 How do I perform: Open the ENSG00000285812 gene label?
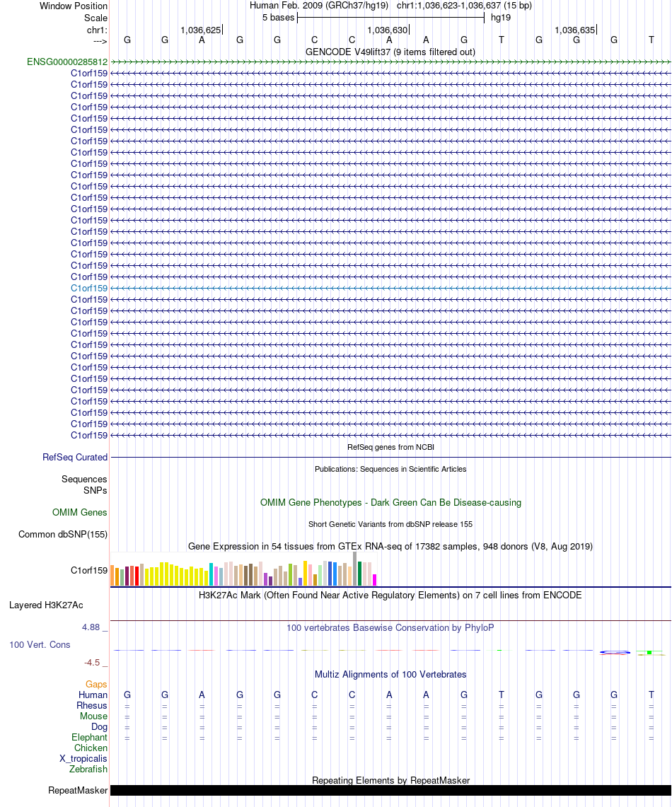pos(67,62)
